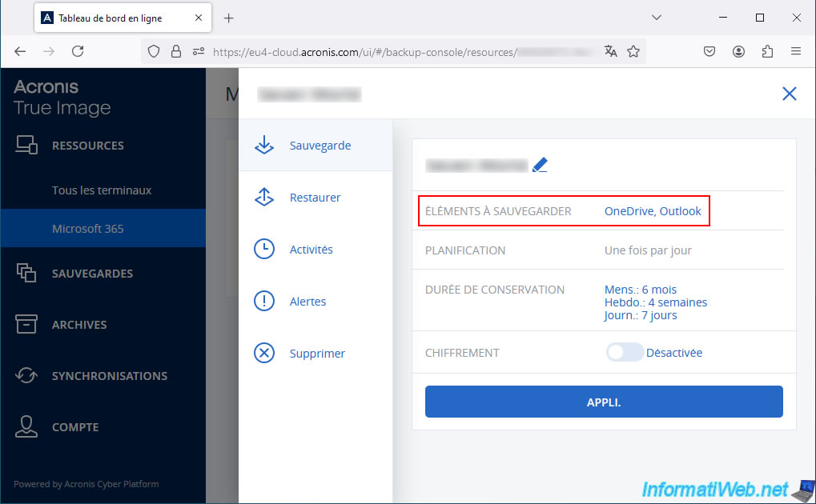Click the Alertes exclamation icon
This screenshot has height=504, width=816.
263,301
